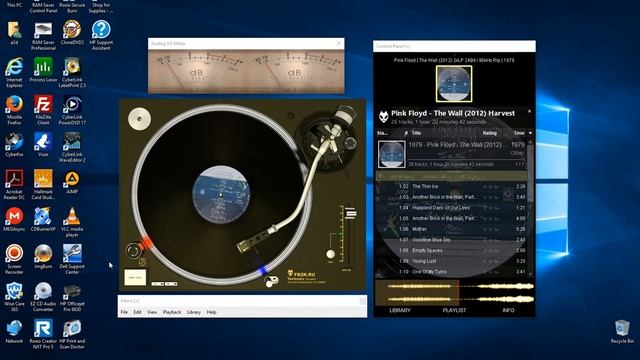This screenshot has width=640, height=360.
Task: Open the File menu in Menu window
Action: tap(124, 312)
